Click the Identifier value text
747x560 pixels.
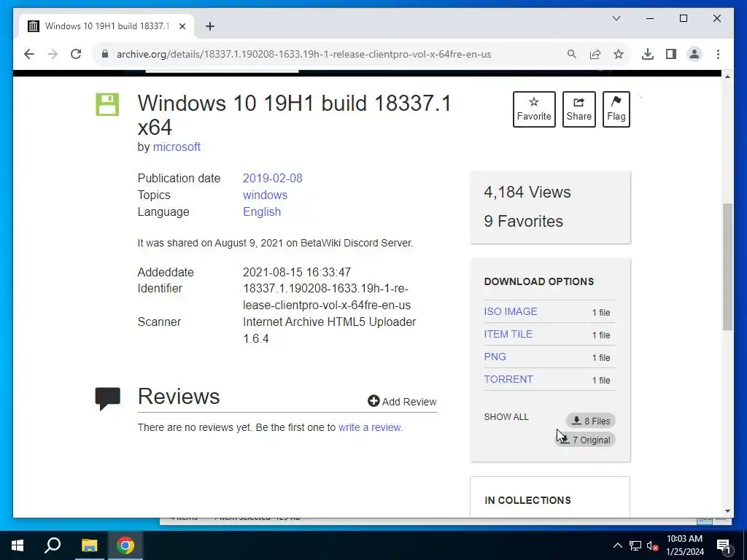pos(326,297)
